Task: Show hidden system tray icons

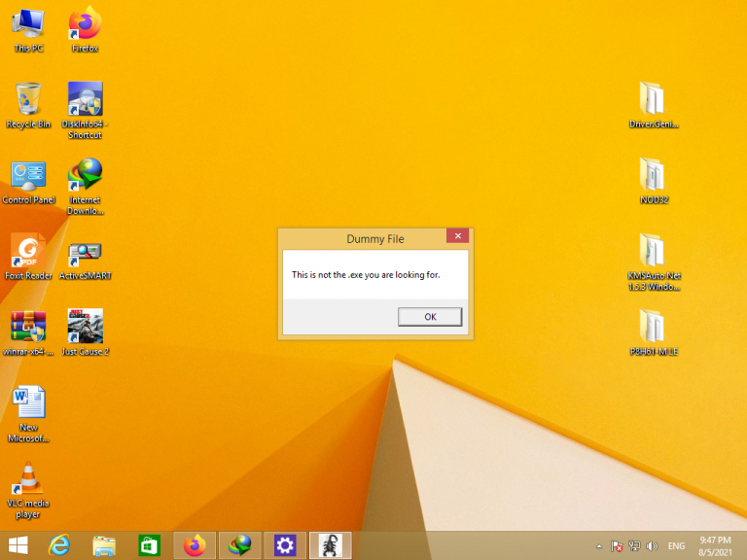Action: (599, 546)
